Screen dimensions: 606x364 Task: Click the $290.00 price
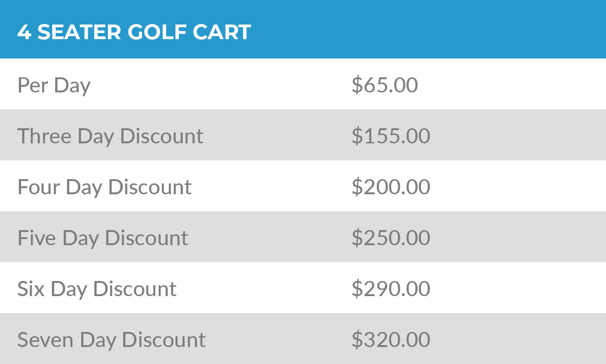click(391, 289)
